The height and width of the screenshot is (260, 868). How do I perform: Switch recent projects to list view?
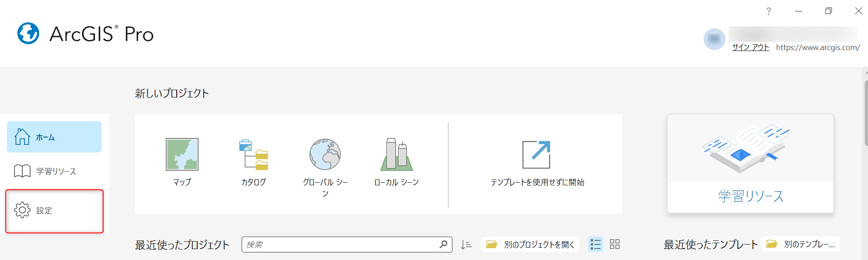(x=595, y=245)
